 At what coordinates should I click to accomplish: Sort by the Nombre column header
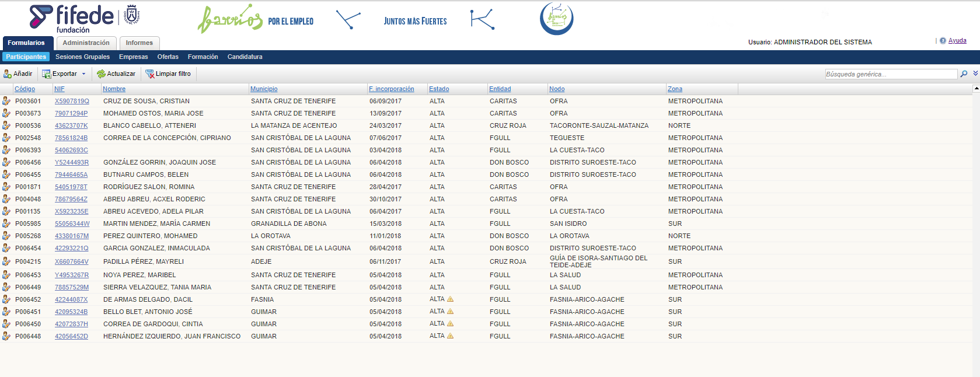[114, 89]
